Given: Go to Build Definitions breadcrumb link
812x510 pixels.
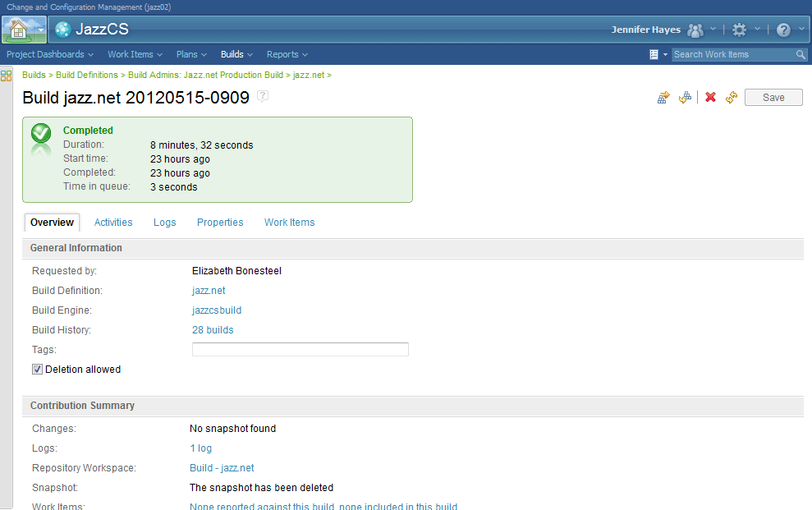Looking at the screenshot, I should pos(87,75).
